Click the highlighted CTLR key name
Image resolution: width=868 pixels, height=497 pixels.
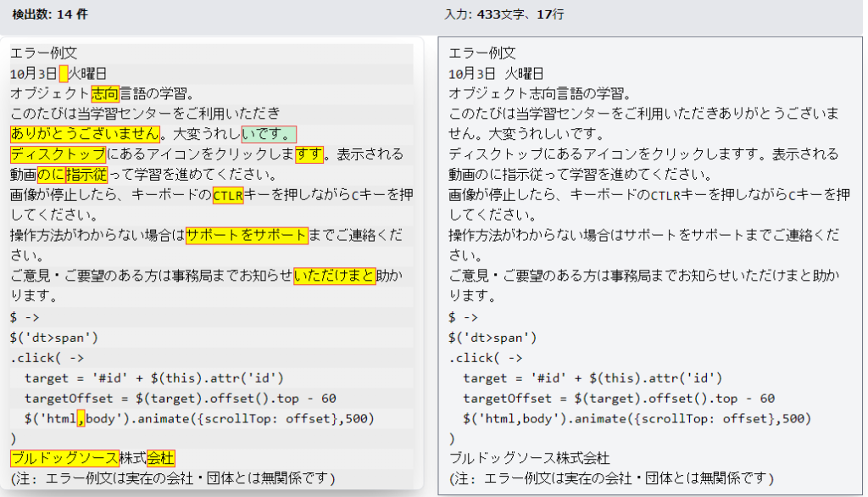coord(228,195)
